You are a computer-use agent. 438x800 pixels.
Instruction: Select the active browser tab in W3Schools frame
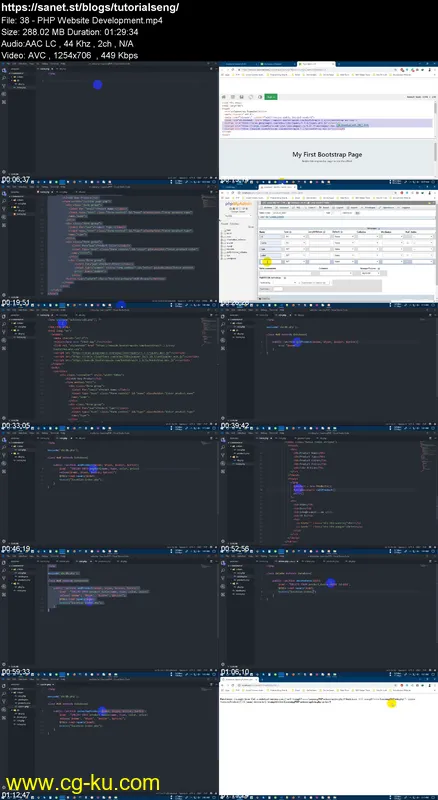click(x=316, y=64)
